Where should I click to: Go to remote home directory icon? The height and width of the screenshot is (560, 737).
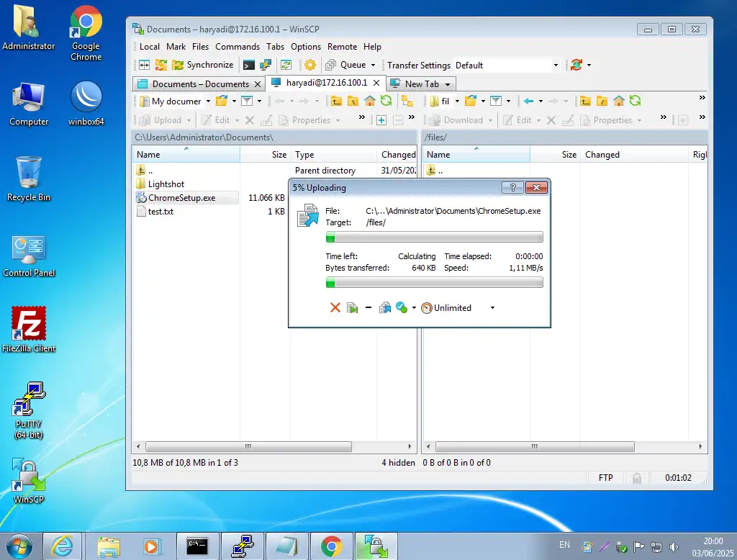618,101
